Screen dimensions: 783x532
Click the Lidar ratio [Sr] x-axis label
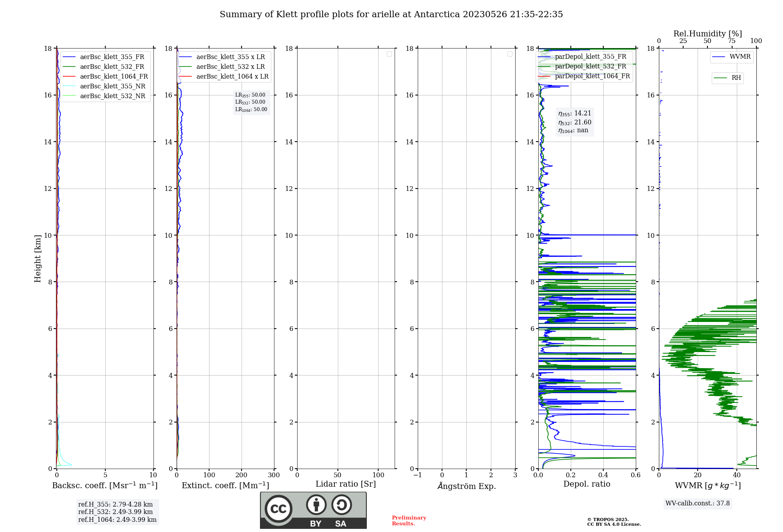pyautogui.click(x=346, y=484)
